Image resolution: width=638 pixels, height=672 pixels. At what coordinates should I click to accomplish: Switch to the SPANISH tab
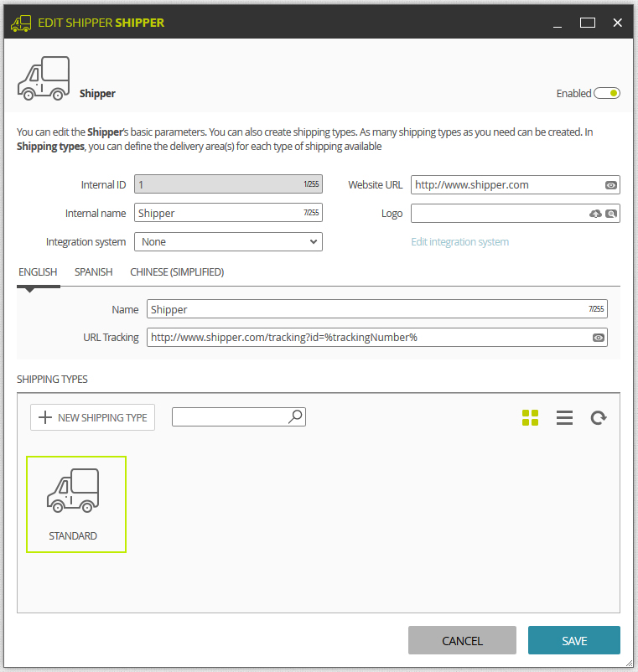coord(93,272)
